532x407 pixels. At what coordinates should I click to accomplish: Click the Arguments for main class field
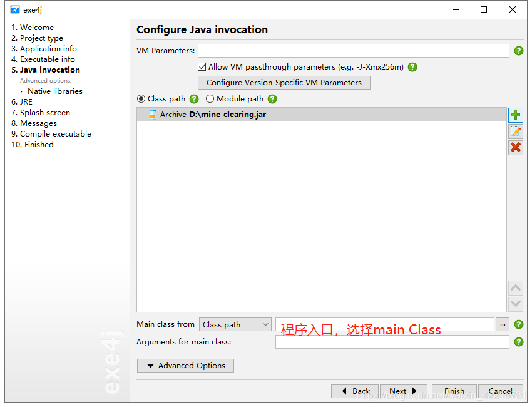(392, 342)
